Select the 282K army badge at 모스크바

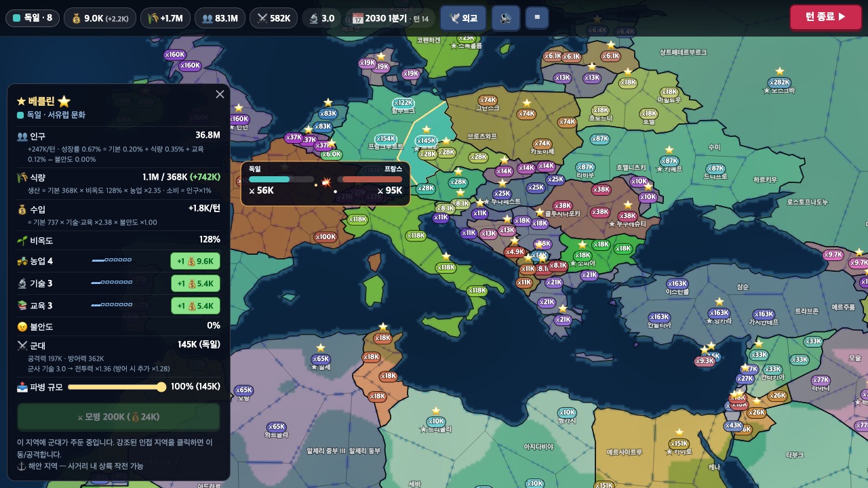pyautogui.click(x=779, y=83)
